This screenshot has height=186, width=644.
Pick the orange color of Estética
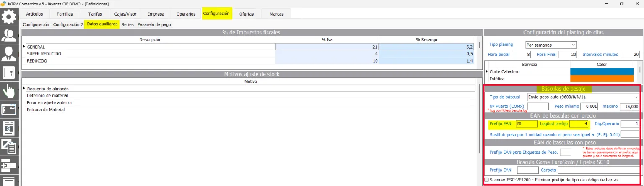point(602,79)
